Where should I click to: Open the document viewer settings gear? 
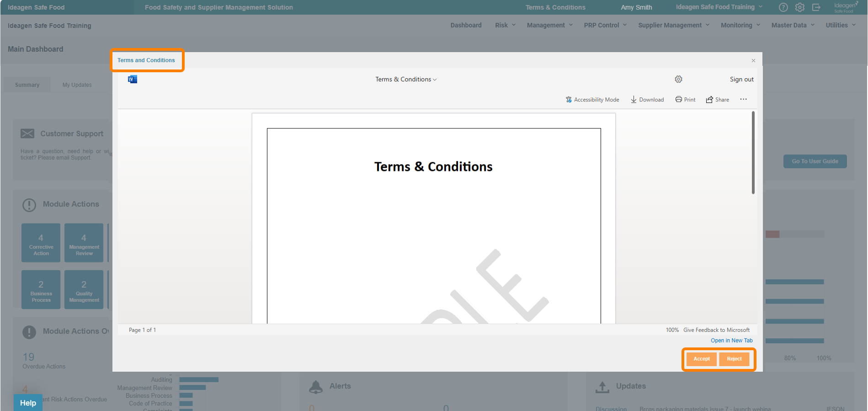tap(678, 80)
